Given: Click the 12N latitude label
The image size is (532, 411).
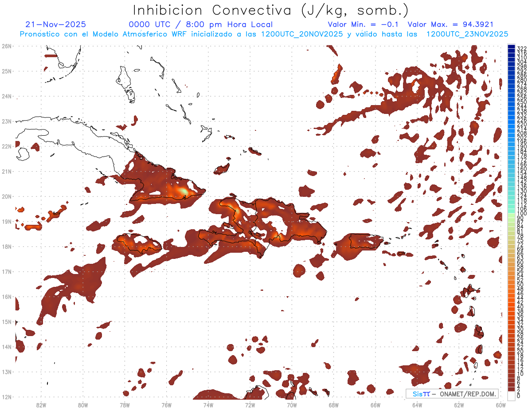Looking at the screenshot, I should point(7,397).
